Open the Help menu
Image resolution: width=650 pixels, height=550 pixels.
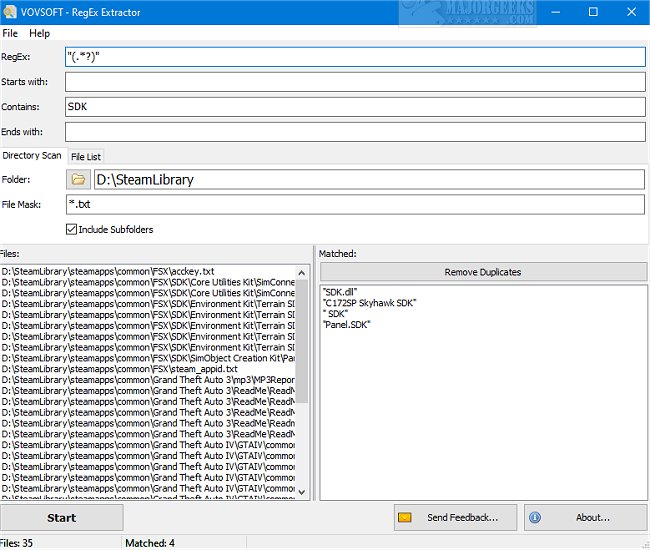pyautogui.click(x=39, y=33)
